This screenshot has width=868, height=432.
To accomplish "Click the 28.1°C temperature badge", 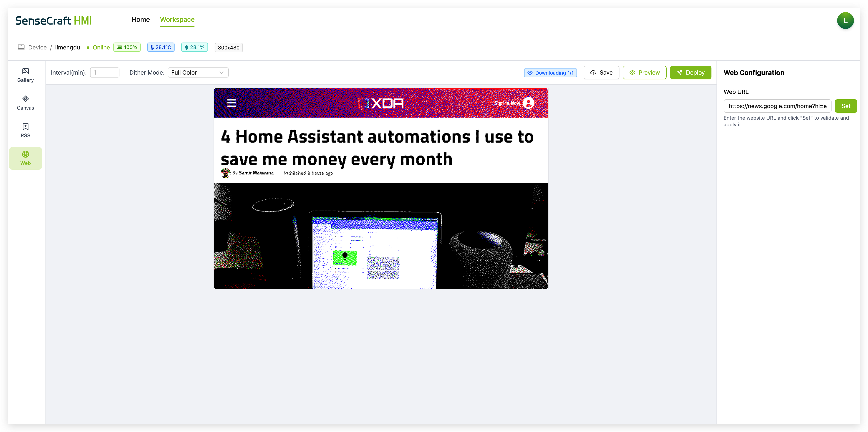I will coord(161,47).
